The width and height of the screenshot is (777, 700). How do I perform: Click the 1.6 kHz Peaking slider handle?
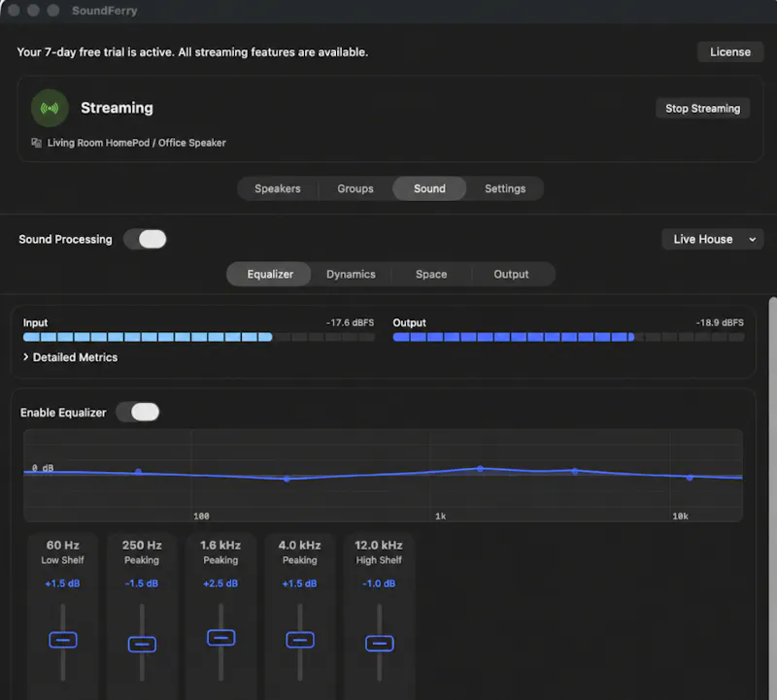point(221,638)
